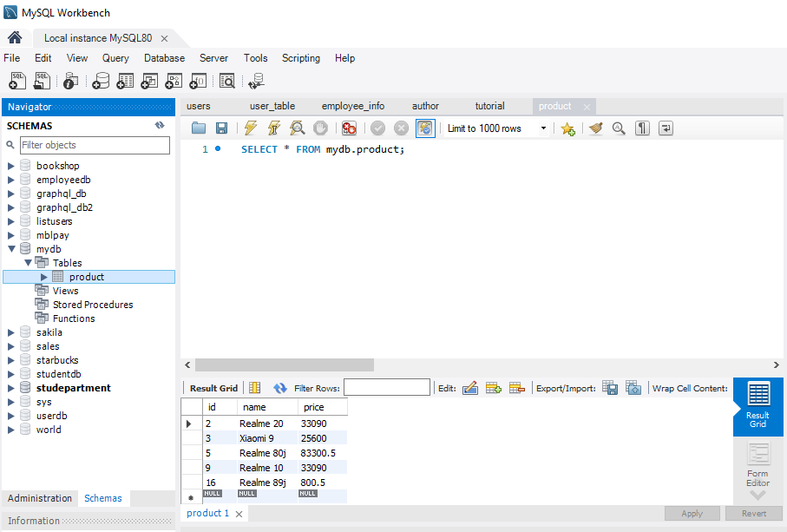
Task: Toggle invisible characters pilcrow icon
Action: tap(642, 128)
